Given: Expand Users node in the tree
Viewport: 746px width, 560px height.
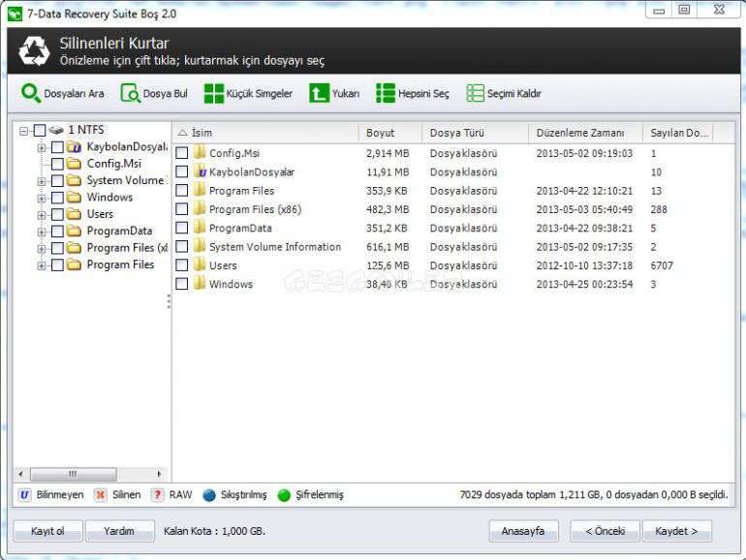Looking at the screenshot, I should [x=42, y=215].
